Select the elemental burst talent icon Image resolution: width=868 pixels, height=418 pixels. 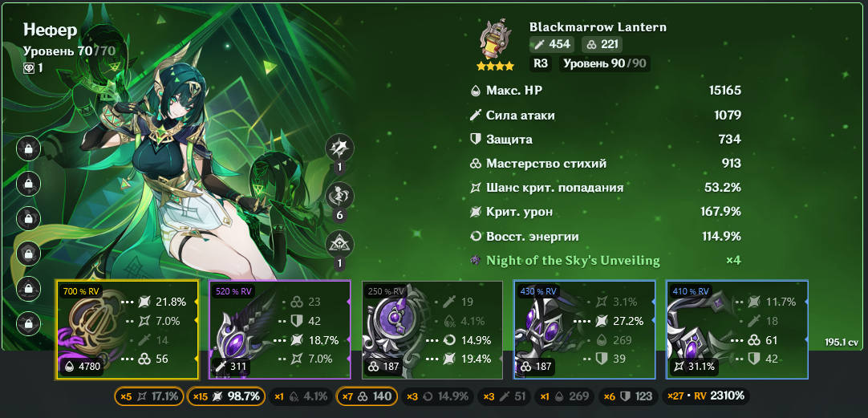[339, 244]
